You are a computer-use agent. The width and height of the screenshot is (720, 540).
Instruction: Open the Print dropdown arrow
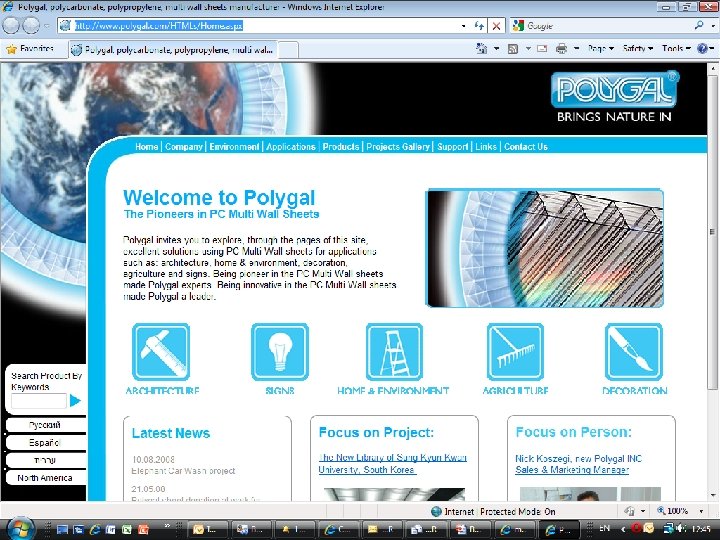(576, 48)
